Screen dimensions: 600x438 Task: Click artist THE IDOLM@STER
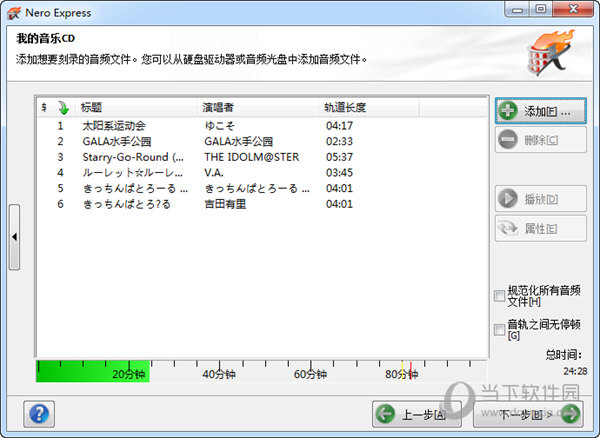(x=252, y=157)
